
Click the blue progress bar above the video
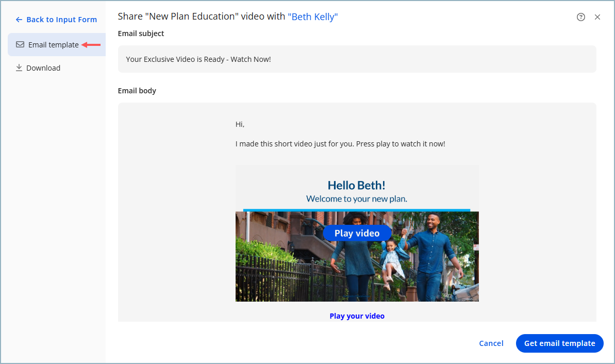tap(357, 209)
